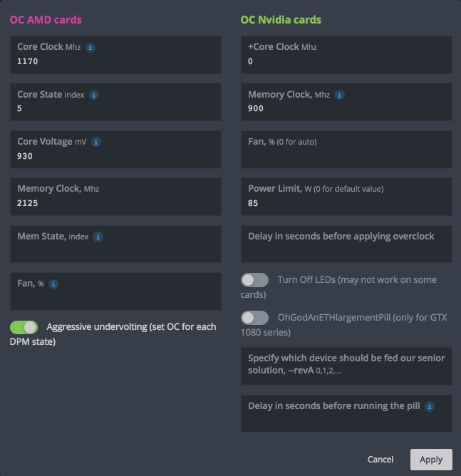
Task: Enable Turn Off LEDs toggle
Action: (x=254, y=280)
